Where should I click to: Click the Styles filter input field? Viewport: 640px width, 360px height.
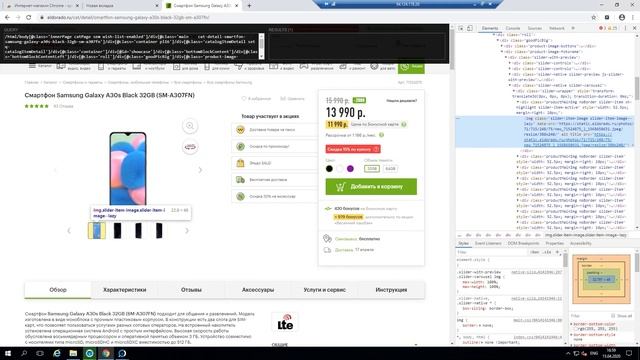click(492, 252)
